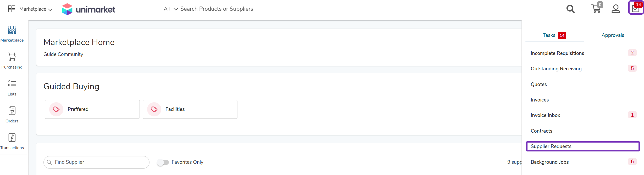644x175 pixels.
Task: Open the All search category dropdown
Action: (x=171, y=9)
